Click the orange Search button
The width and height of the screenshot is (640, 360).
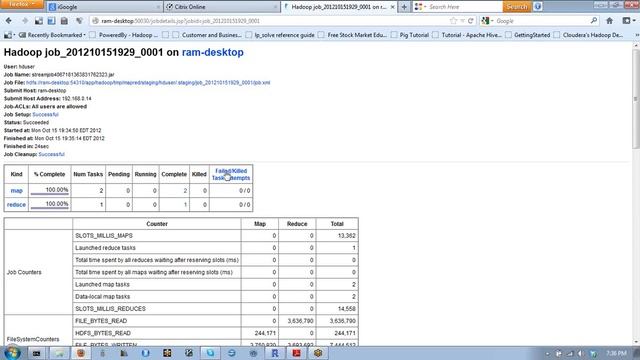517,7
